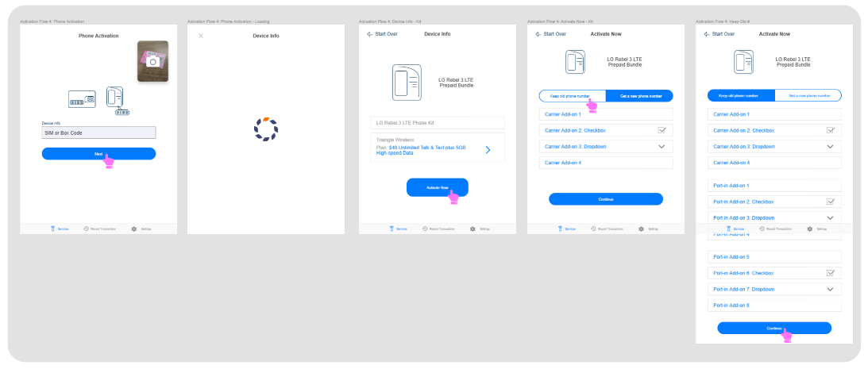
Task: Close the loading Device Info screen with X
Action: [x=201, y=35]
